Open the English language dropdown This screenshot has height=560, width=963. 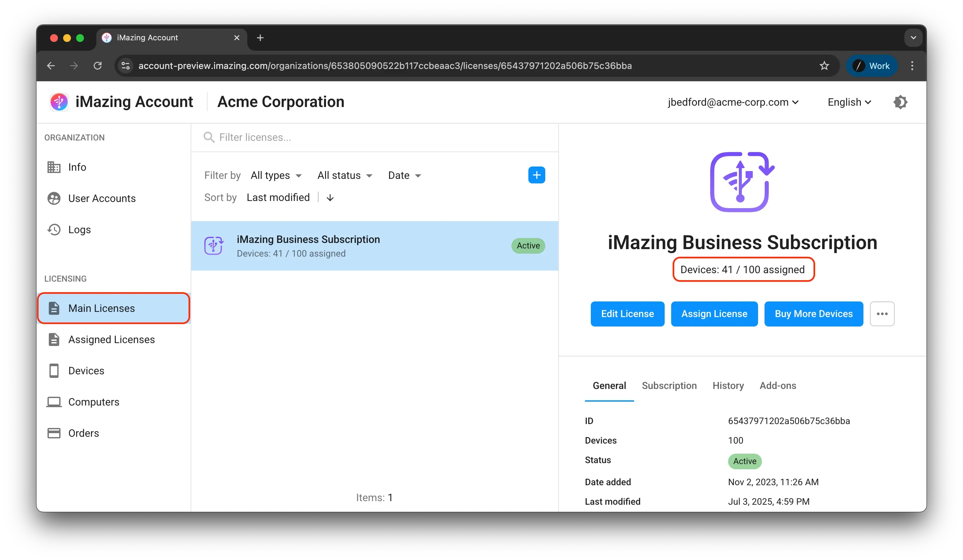click(x=849, y=102)
